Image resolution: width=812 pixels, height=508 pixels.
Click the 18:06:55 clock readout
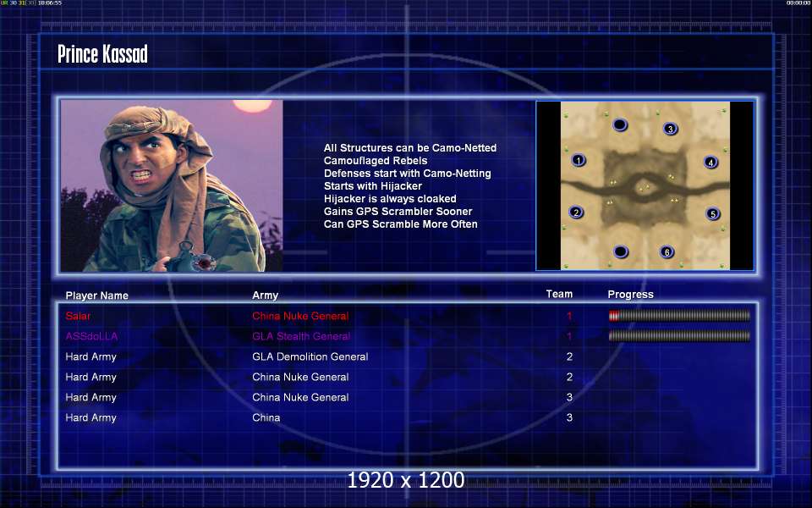(x=50, y=3)
